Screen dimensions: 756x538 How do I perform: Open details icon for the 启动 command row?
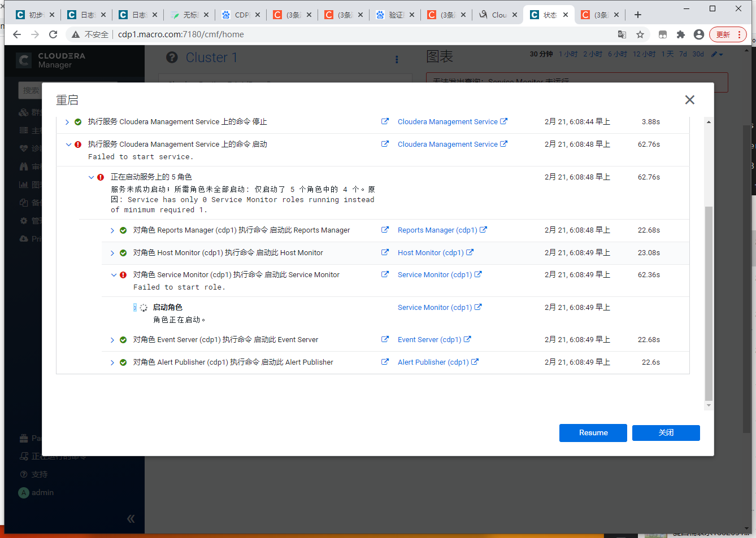click(x=385, y=144)
